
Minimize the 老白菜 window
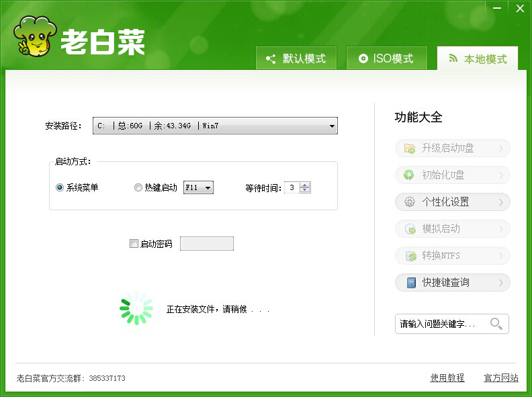497,8
